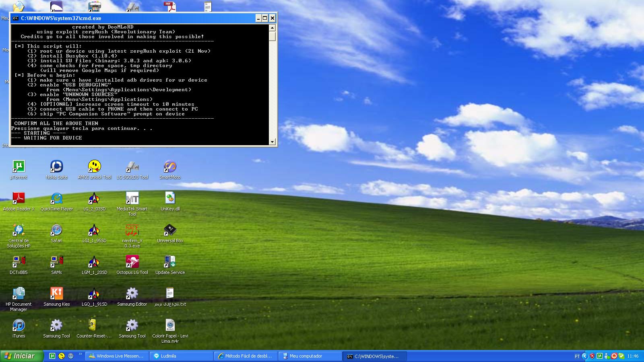644x362 pixels.
Task: Switch to Windows Live Messenger taskbar button
Action: point(117,356)
